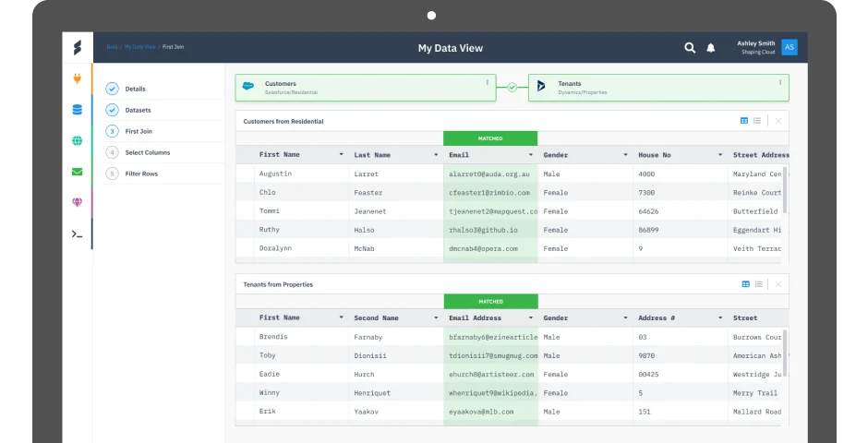
Task: Click the Data breadcrumb link
Action: [x=112, y=47]
